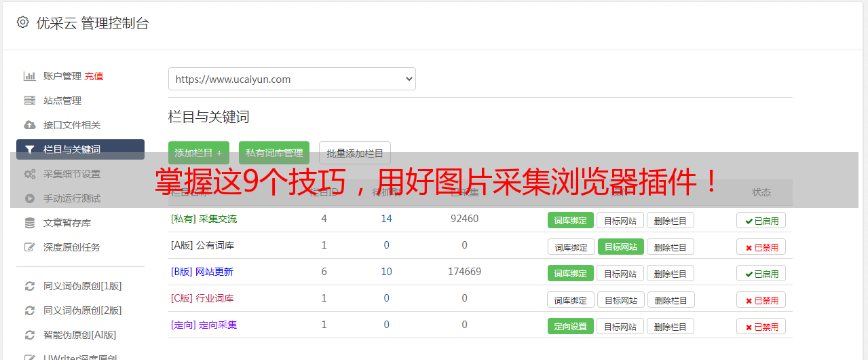Toggle 已禁用 status for 公有词库 row
This screenshot has height=360, width=868.
tap(761, 247)
